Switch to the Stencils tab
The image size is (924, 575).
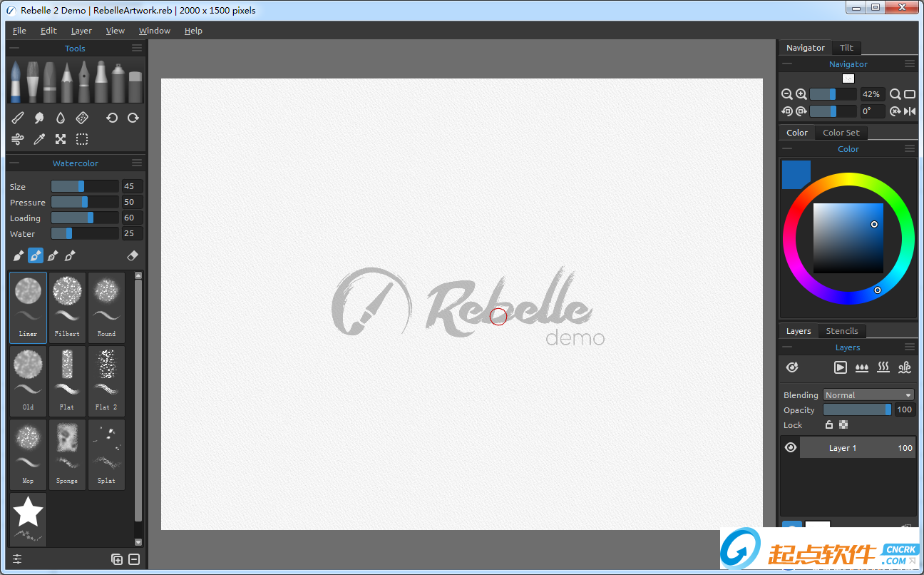(x=842, y=331)
